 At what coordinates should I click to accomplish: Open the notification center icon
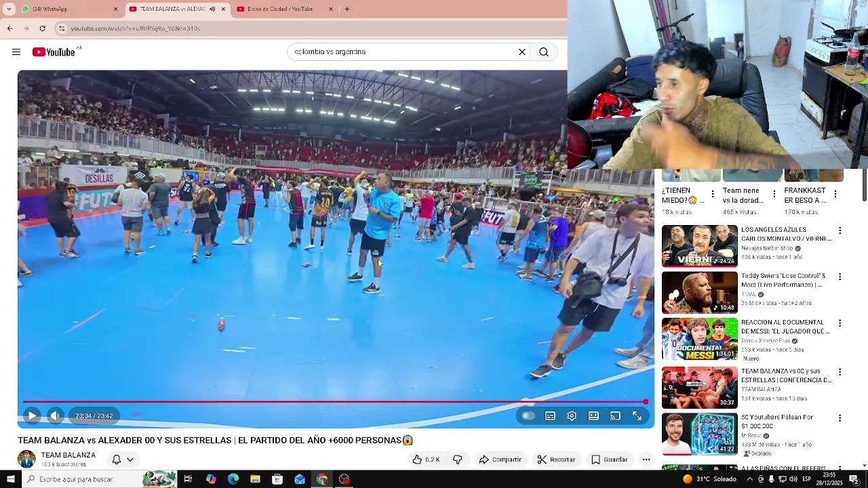click(x=854, y=479)
